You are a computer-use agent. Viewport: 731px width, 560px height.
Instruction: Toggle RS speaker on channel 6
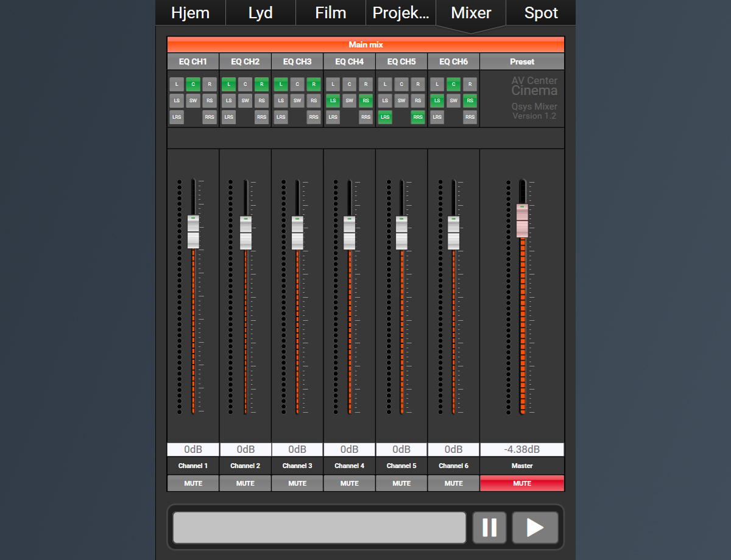[x=470, y=101]
